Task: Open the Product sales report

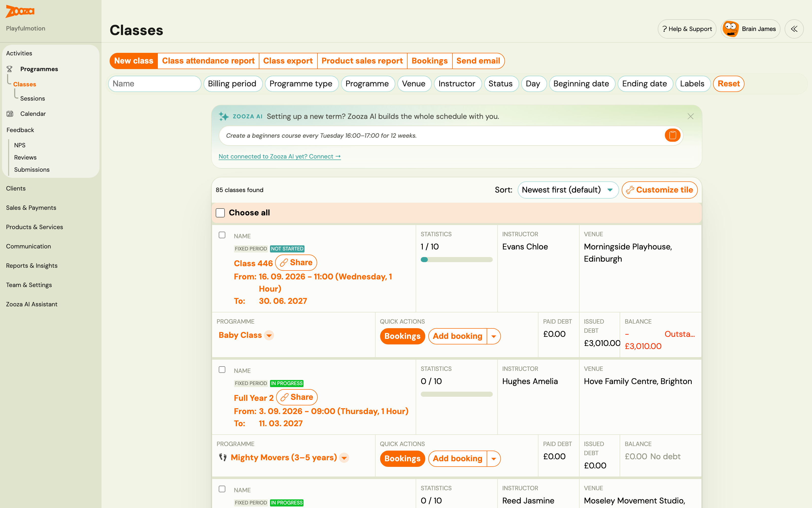Action: pos(362,61)
